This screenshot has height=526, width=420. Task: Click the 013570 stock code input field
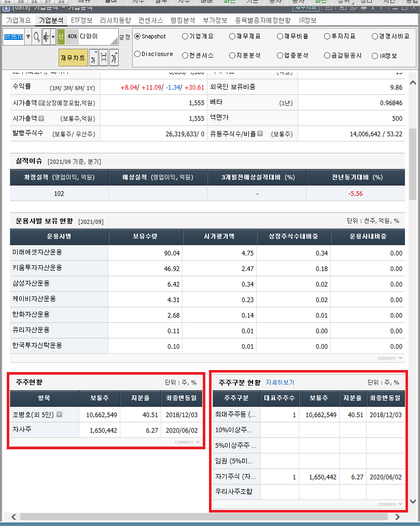[14, 37]
